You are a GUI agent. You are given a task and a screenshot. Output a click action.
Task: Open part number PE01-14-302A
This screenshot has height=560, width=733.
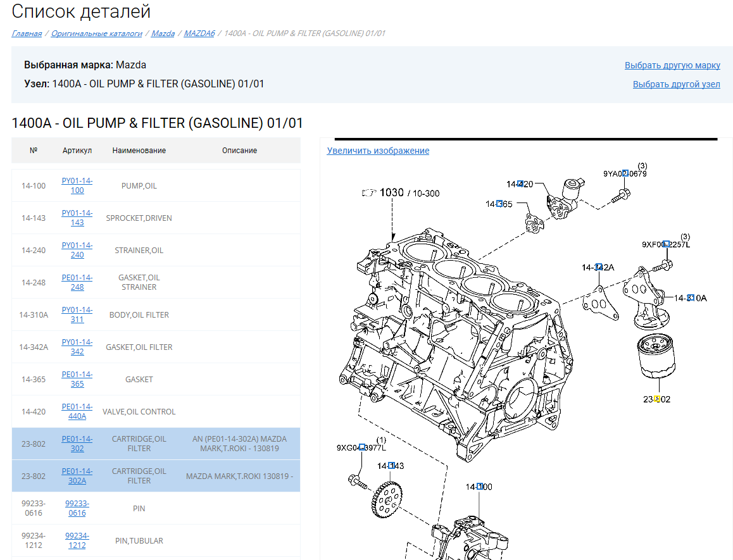pyautogui.click(x=77, y=476)
